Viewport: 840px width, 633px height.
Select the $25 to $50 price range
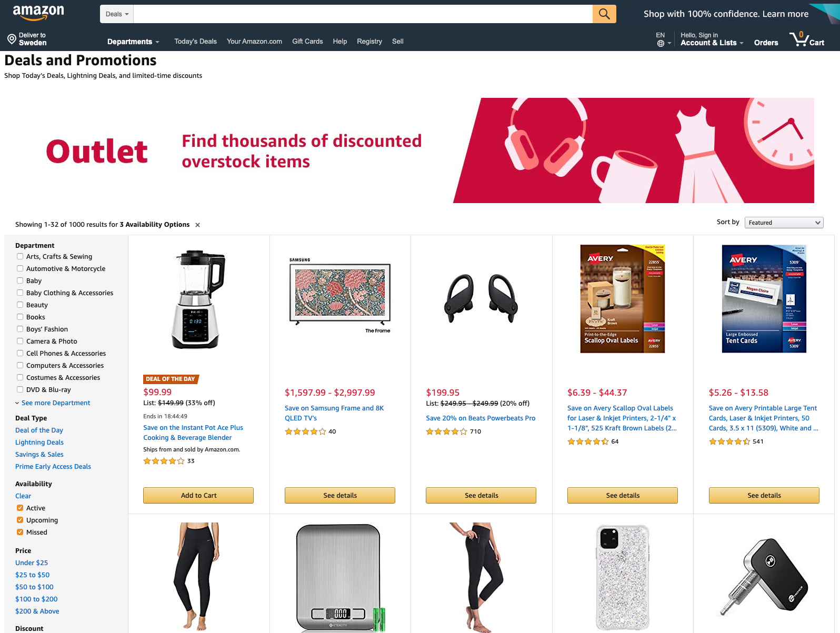pyautogui.click(x=32, y=575)
